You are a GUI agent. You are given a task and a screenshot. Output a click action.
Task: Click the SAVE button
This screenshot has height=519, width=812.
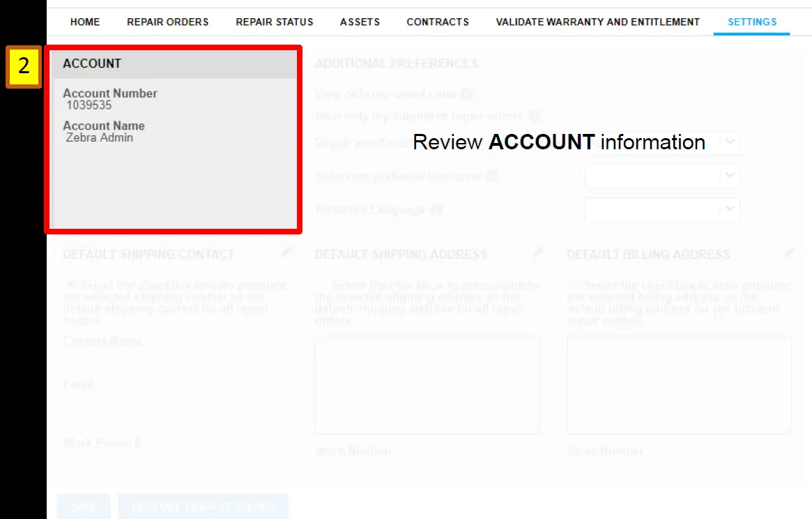83,506
